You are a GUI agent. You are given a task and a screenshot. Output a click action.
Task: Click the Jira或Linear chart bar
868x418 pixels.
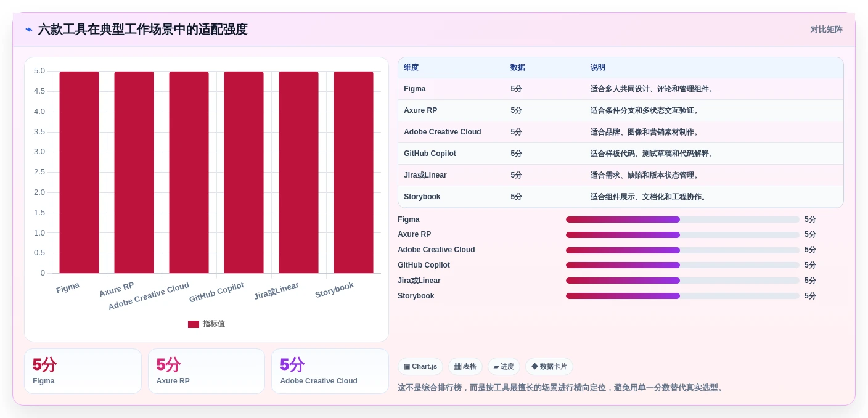[x=298, y=172]
